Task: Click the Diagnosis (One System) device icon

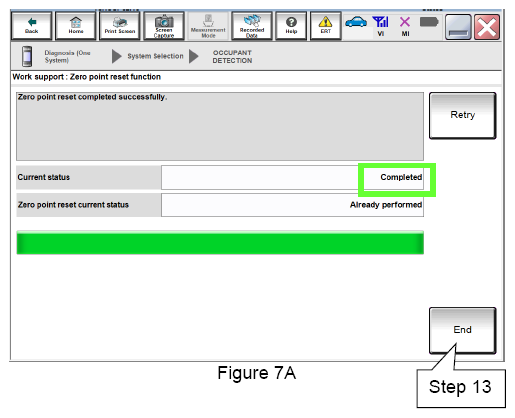Action: (27, 56)
